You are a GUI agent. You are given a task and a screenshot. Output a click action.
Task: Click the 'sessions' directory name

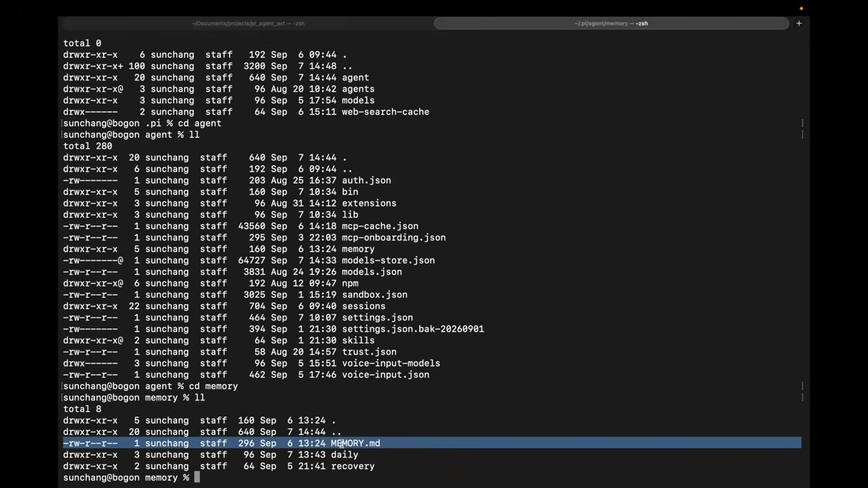click(x=363, y=306)
